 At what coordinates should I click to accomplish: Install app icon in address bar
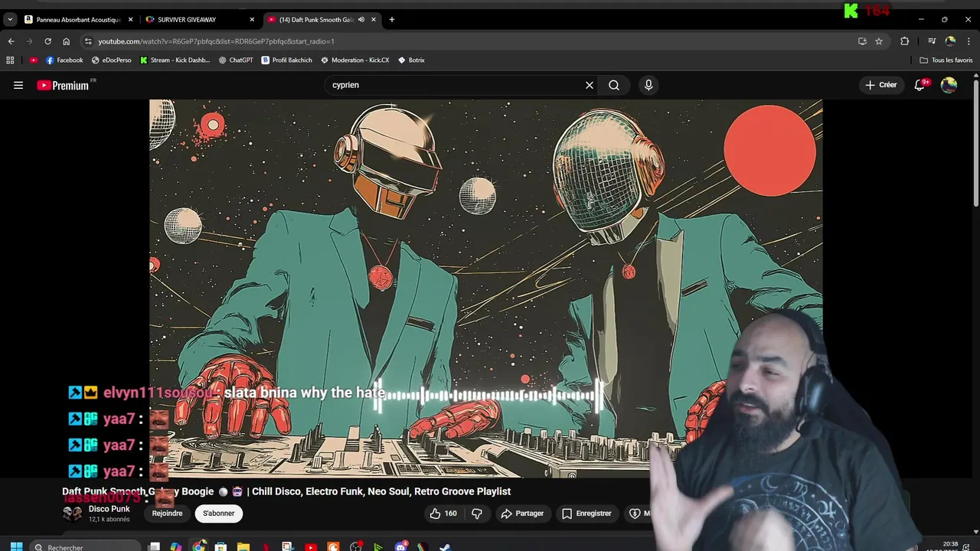862,41
